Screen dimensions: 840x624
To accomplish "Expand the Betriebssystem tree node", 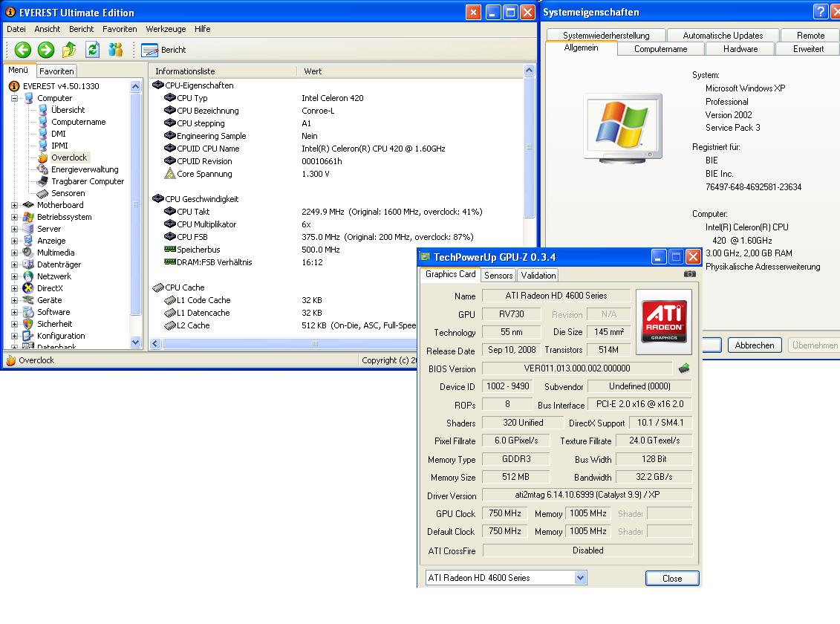I will pyautogui.click(x=15, y=217).
